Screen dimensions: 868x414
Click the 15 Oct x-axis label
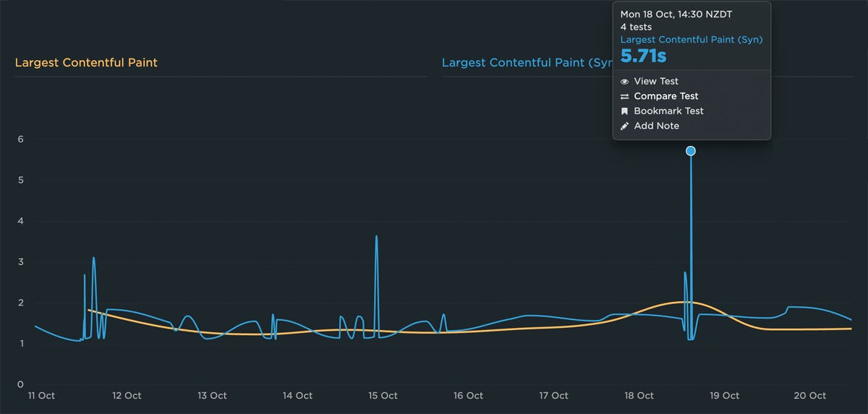pyautogui.click(x=383, y=396)
